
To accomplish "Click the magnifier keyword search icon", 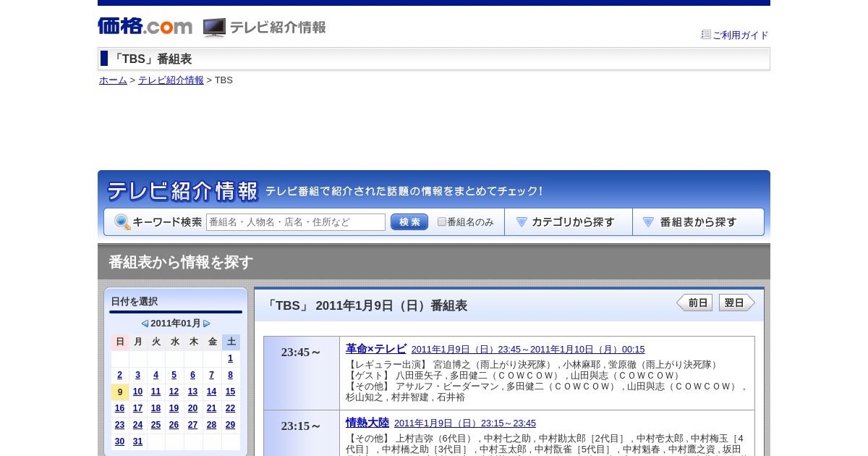I will pyautogui.click(x=122, y=222).
